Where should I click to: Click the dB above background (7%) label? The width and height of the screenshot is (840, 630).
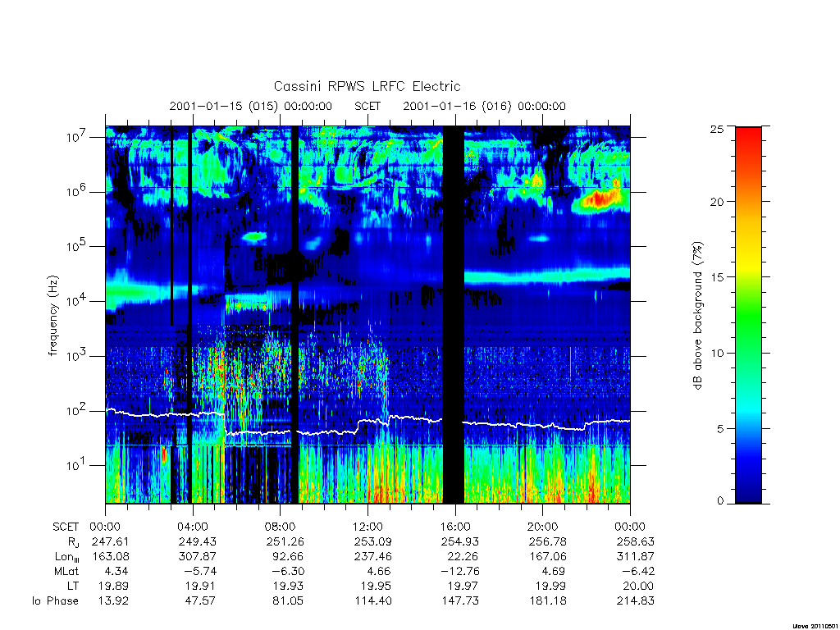pyautogui.click(x=697, y=316)
